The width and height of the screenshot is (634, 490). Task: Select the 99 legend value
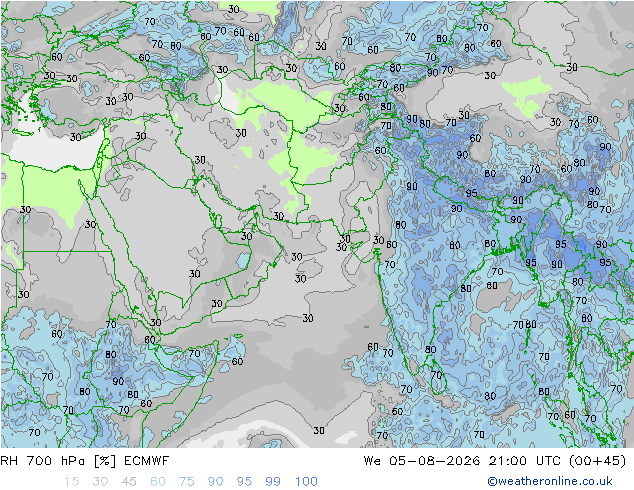coord(273,482)
